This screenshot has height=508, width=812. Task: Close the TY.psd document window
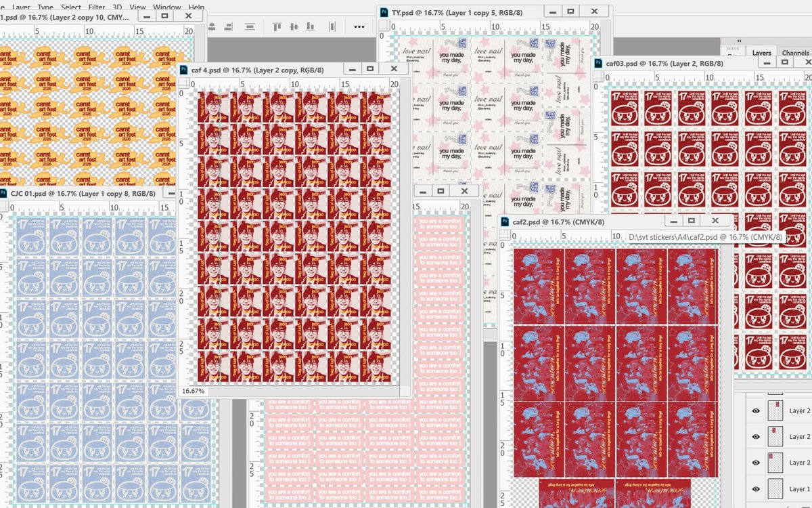click(594, 12)
